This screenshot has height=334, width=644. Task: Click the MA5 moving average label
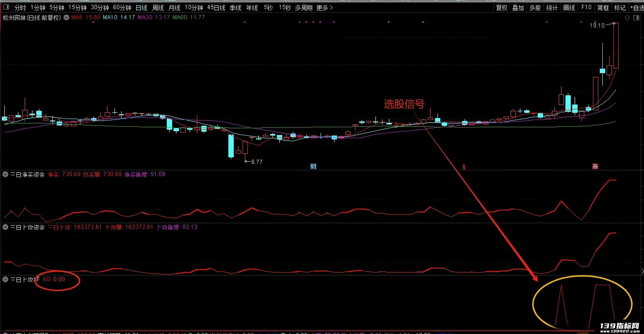click(86, 17)
